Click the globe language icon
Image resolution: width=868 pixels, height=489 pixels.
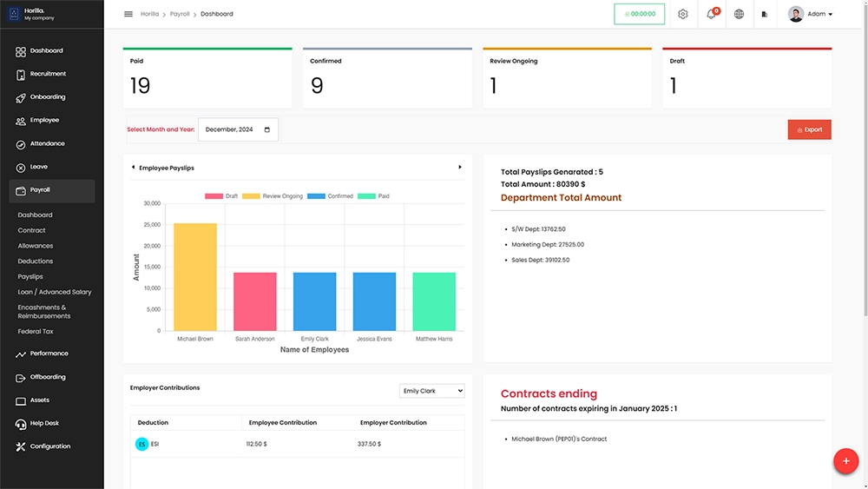739,14
